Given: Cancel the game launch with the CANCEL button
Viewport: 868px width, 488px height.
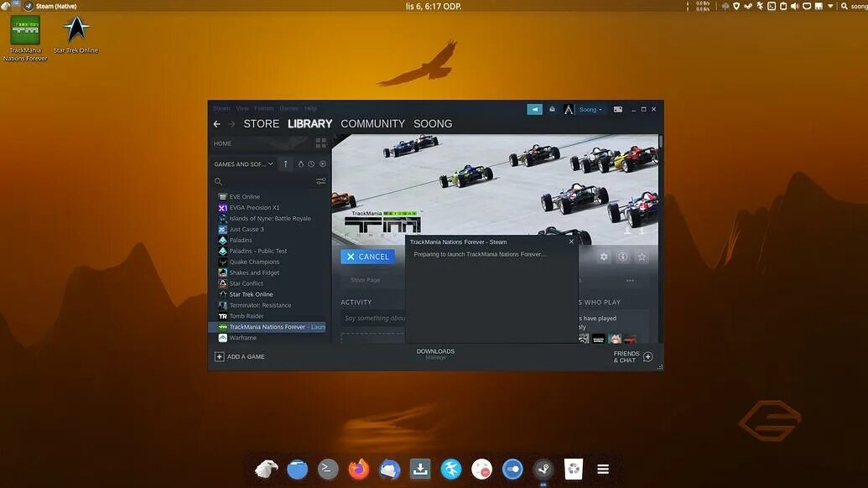Looking at the screenshot, I should click(x=368, y=257).
